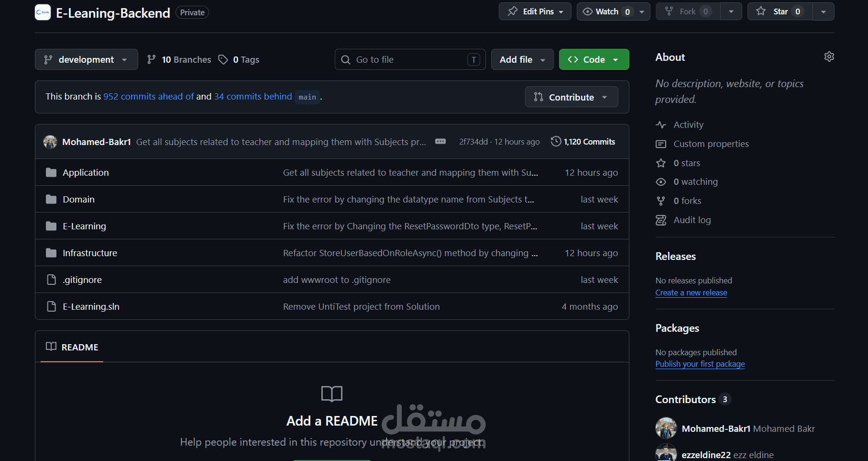Click the history clock icon by 1,120 Commits
This screenshot has height=461, width=868.
click(x=556, y=142)
